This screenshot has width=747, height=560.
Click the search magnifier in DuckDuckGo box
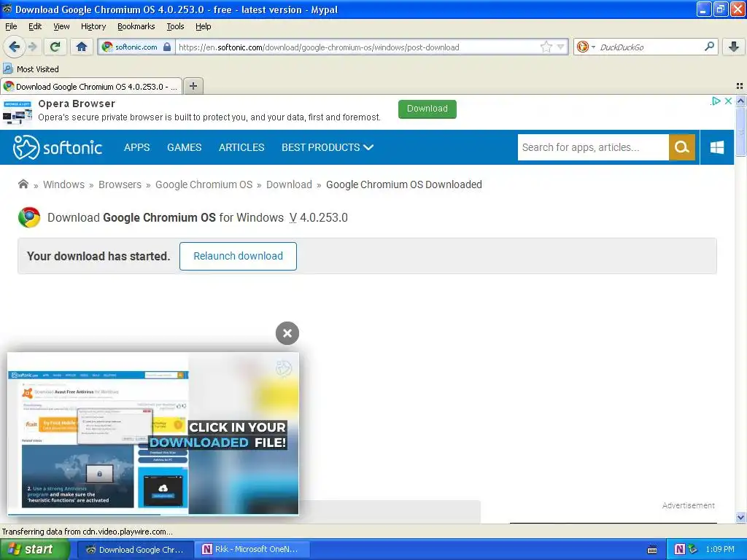pos(709,47)
